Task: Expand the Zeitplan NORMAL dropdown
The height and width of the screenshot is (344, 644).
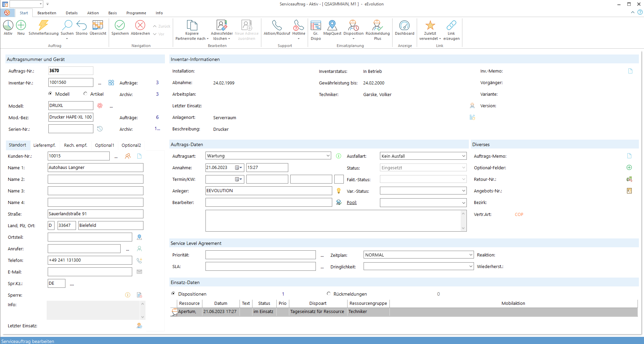Action: [471, 255]
